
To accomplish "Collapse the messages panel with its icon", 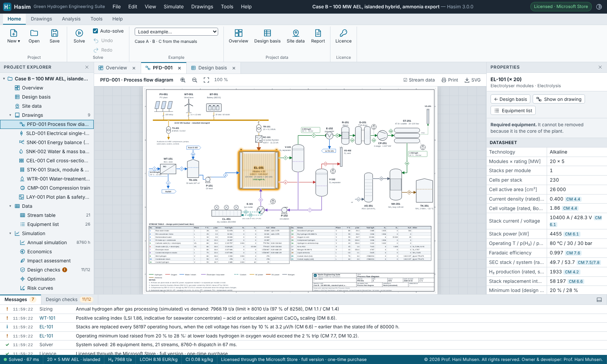I will click(x=599, y=300).
